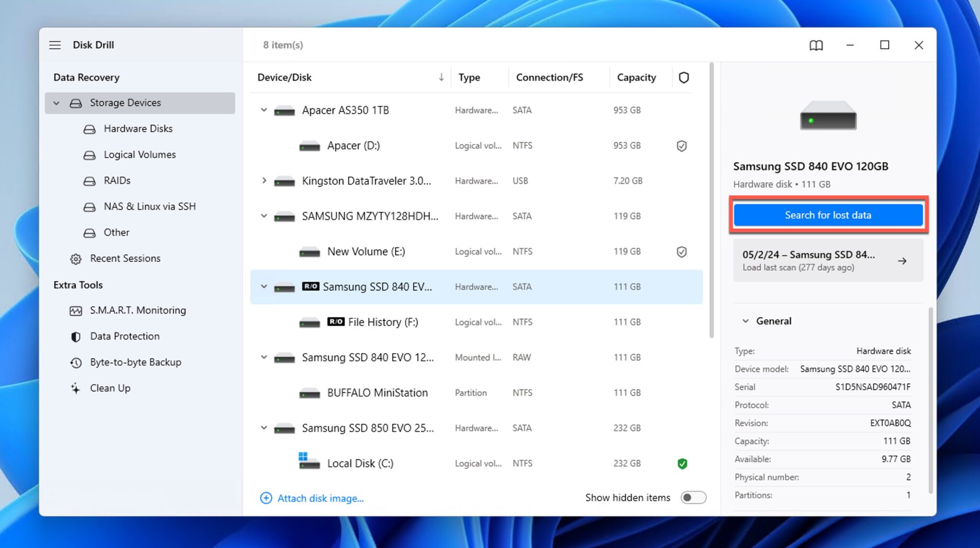980x548 pixels.
Task: Click the sort arrow in Device/Disk header
Action: point(441,78)
